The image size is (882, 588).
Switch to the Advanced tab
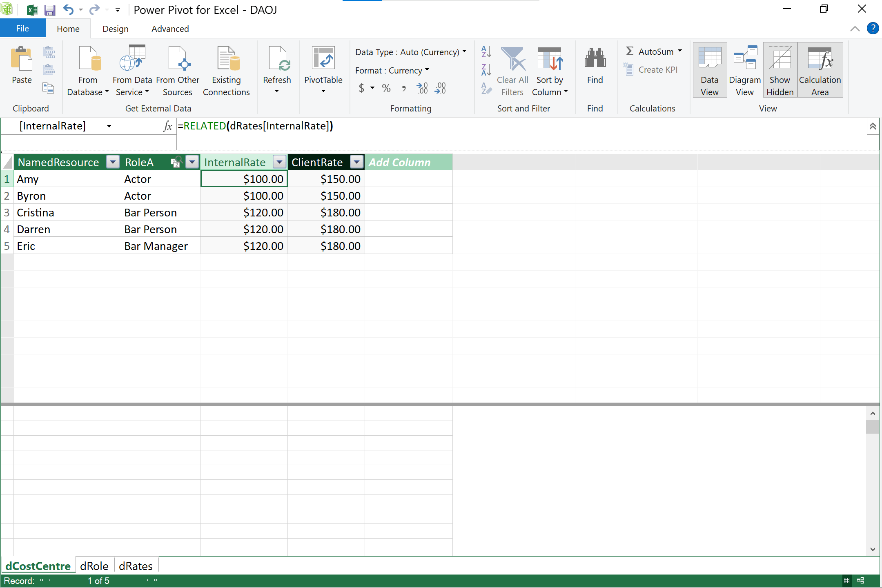click(170, 29)
